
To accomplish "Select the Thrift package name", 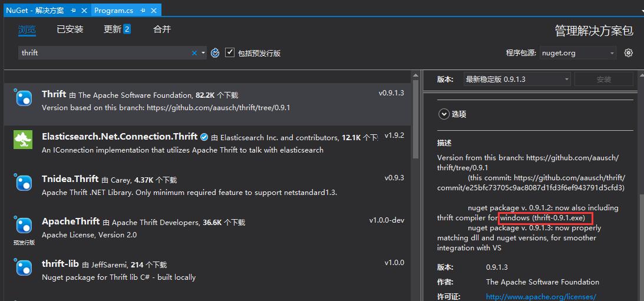I will 54,94.
